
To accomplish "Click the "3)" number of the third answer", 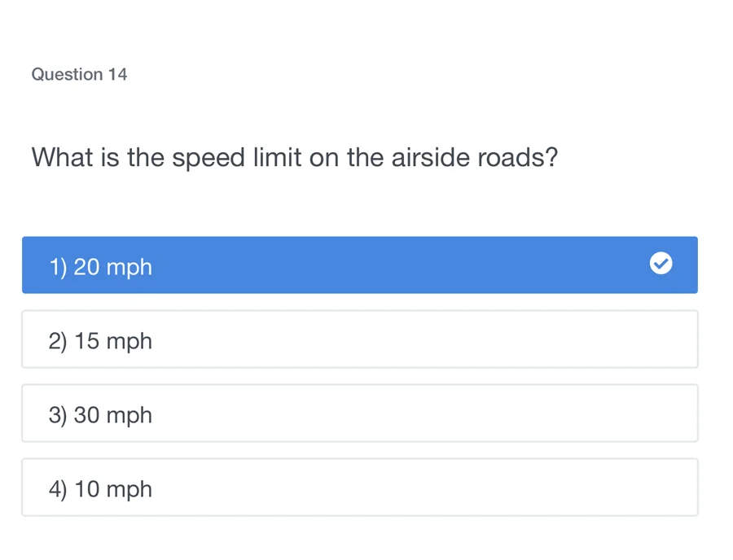I will pos(57,415).
